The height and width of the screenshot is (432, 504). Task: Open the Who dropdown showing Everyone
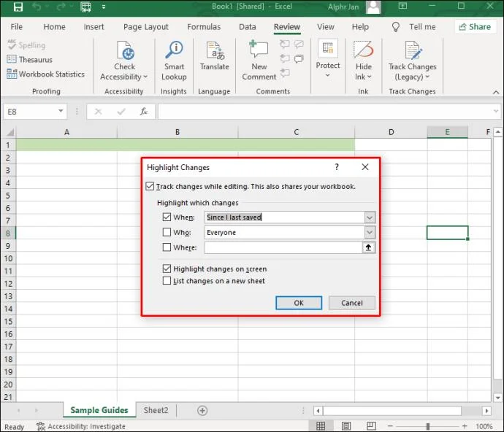(370, 232)
